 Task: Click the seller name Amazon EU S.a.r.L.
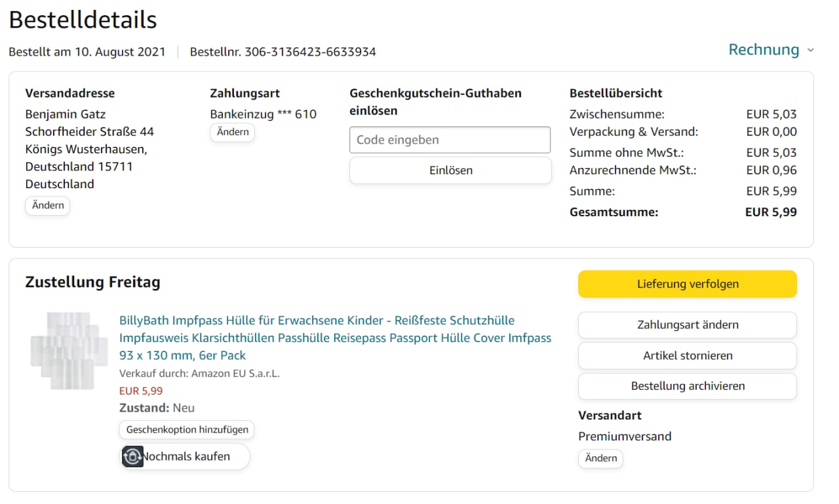(x=235, y=374)
